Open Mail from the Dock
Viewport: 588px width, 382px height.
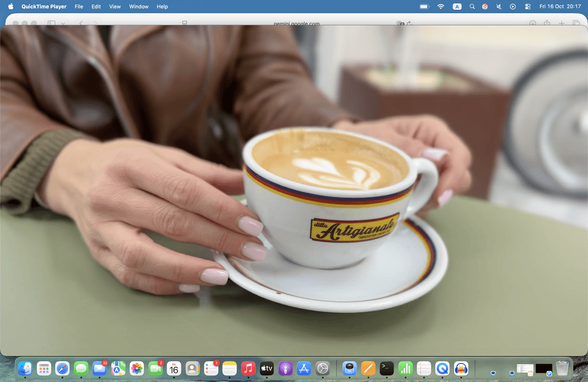pos(99,368)
